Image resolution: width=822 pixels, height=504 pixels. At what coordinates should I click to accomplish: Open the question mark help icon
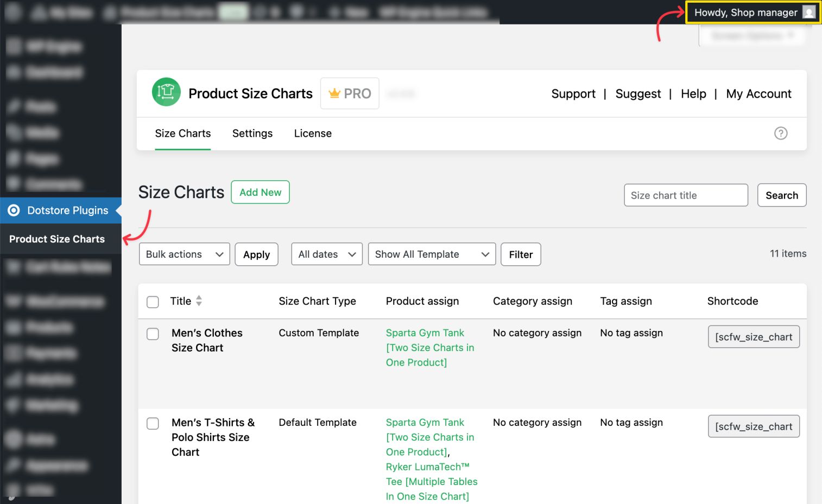(781, 133)
